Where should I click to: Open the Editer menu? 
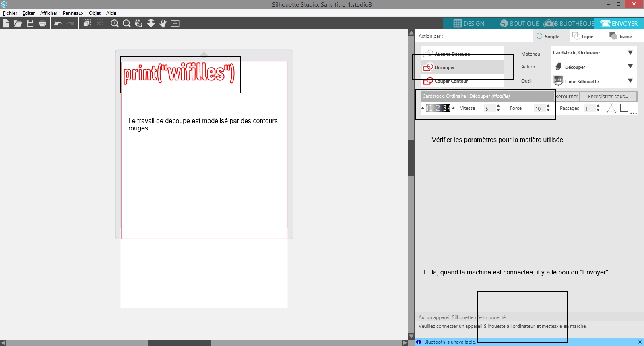(x=29, y=13)
